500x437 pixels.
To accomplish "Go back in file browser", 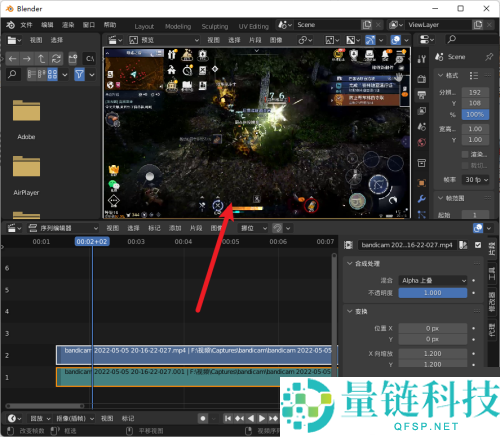I will pyautogui.click(x=12, y=59).
